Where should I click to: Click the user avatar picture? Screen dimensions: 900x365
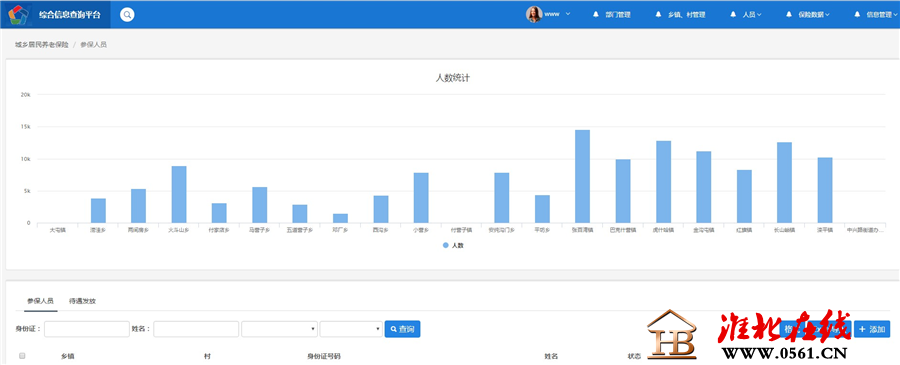coord(534,14)
